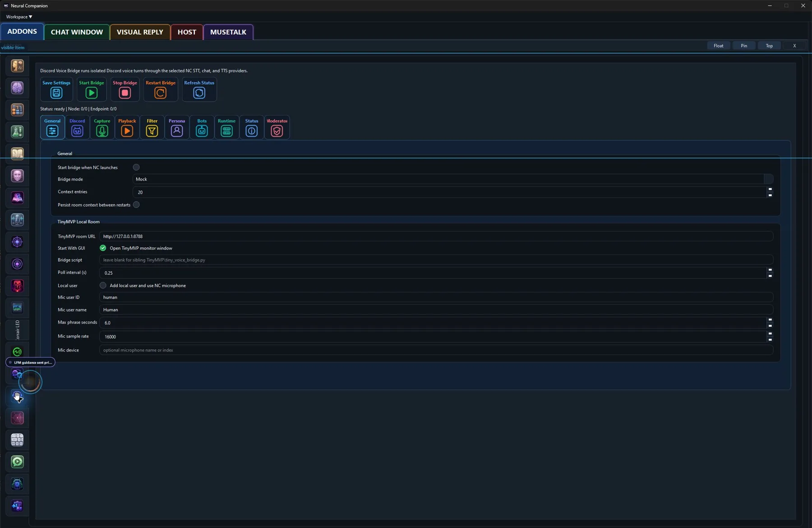Screen dimensions: 812x528
Task: Close the panel with the X button
Action: [x=794, y=46]
